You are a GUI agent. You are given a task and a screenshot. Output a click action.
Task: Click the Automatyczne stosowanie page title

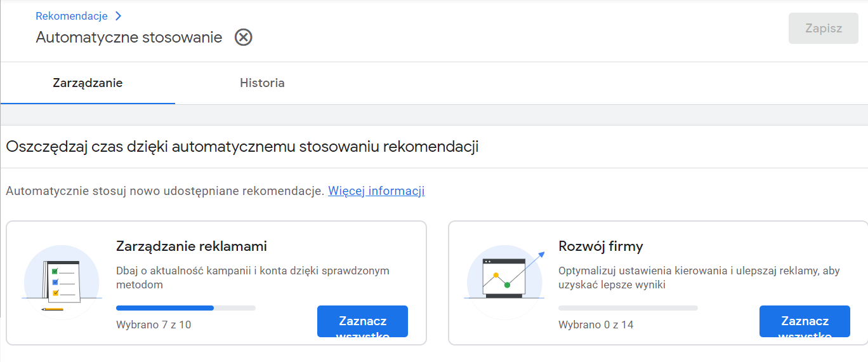coord(129,37)
